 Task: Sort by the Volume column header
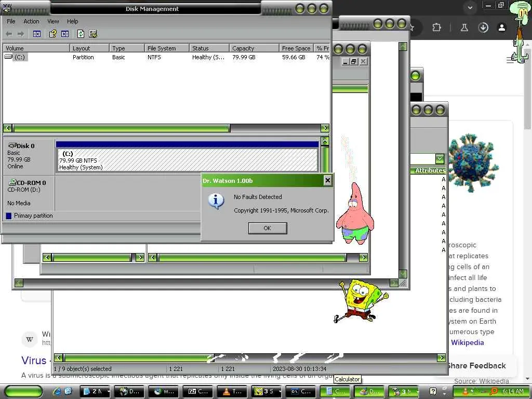pos(36,48)
